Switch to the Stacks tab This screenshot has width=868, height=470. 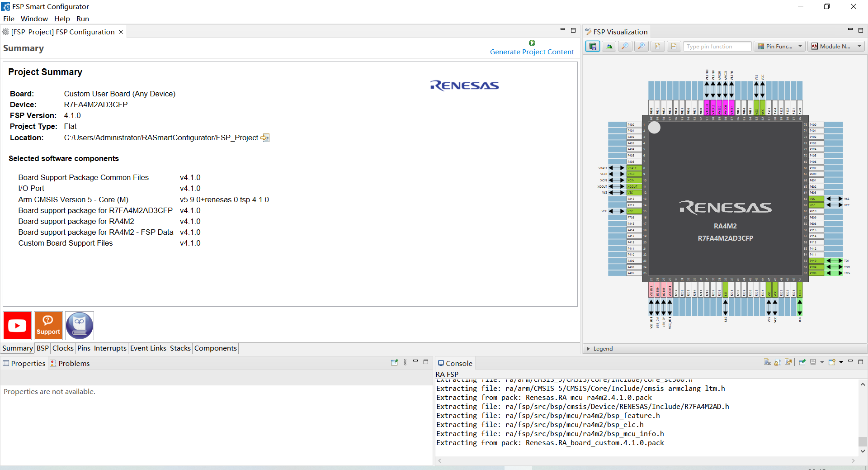(x=180, y=348)
